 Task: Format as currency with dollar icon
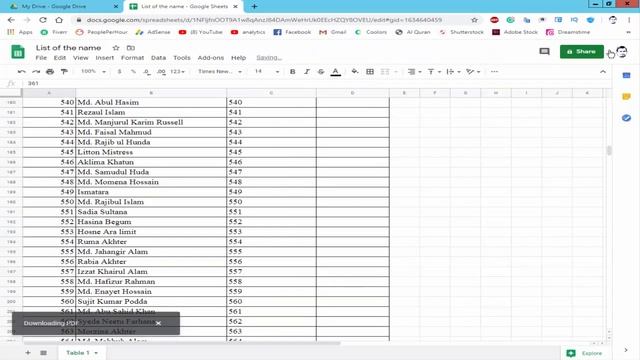(x=120, y=72)
